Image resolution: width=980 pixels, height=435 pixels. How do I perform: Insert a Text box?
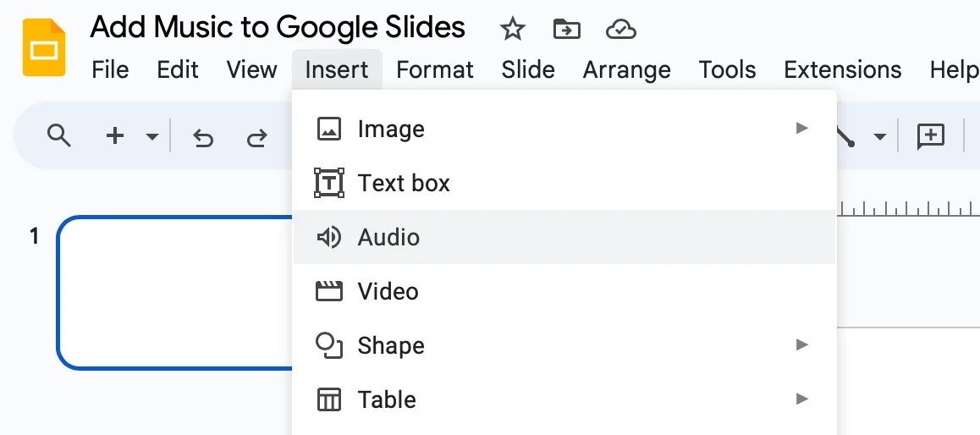[x=564, y=183]
